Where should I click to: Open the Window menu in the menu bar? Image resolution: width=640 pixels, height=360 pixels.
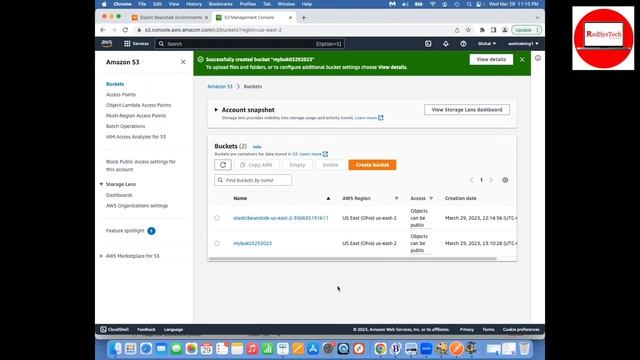286,4
